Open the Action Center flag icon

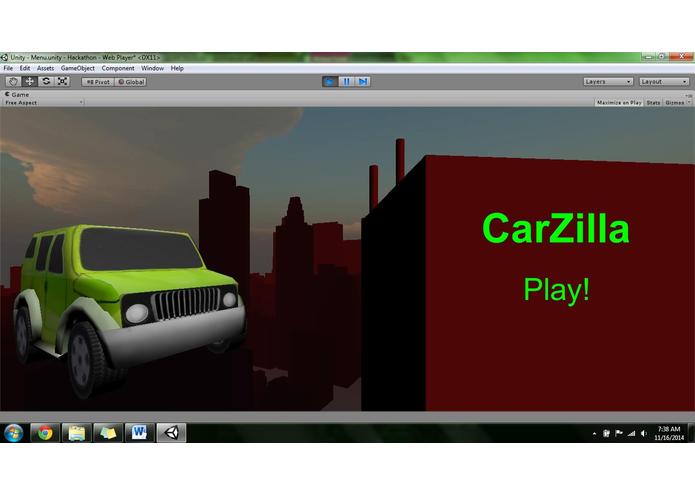619,433
